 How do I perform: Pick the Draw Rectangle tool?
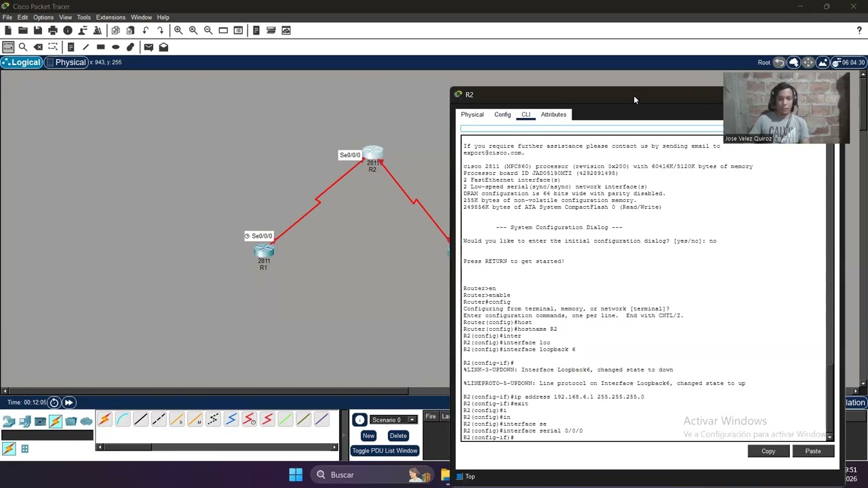[100, 47]
